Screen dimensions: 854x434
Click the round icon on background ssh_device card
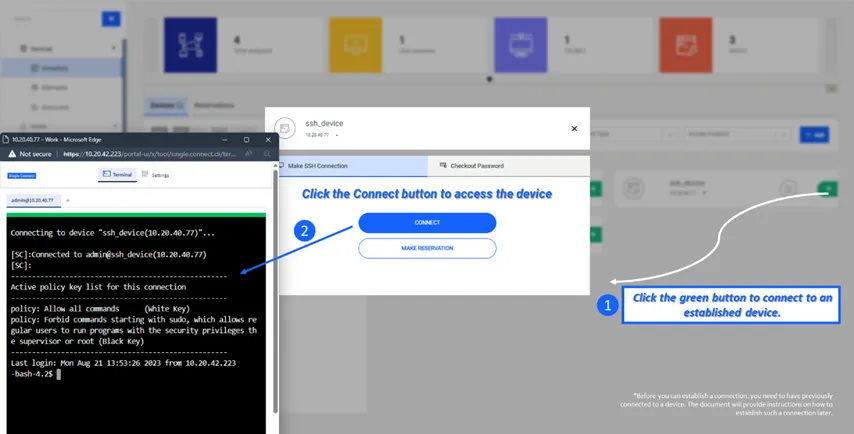(633, 188)
